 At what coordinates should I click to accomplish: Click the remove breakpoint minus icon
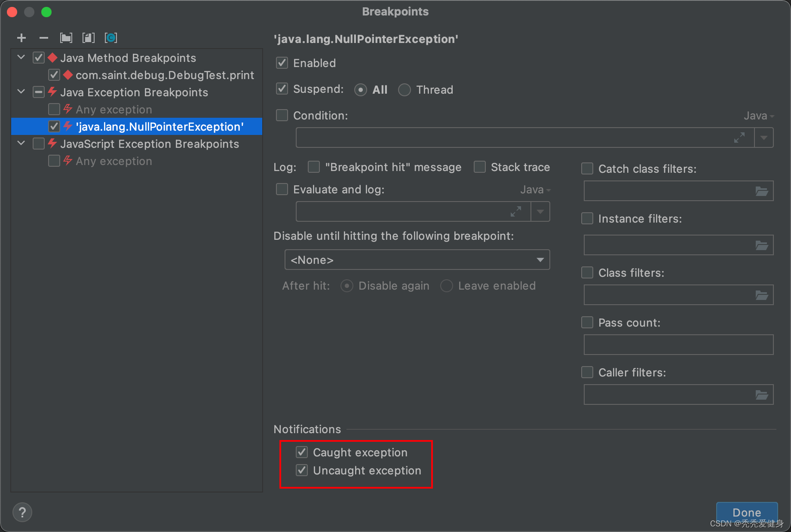click(x=43, y=38)
